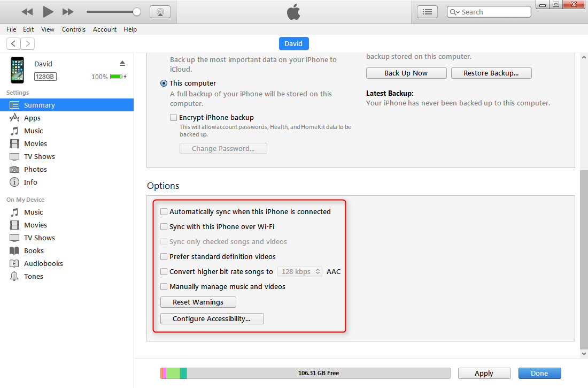Screen dimensions: 588x388
Task: Open the Controls menu
Action: pos(74,29)
